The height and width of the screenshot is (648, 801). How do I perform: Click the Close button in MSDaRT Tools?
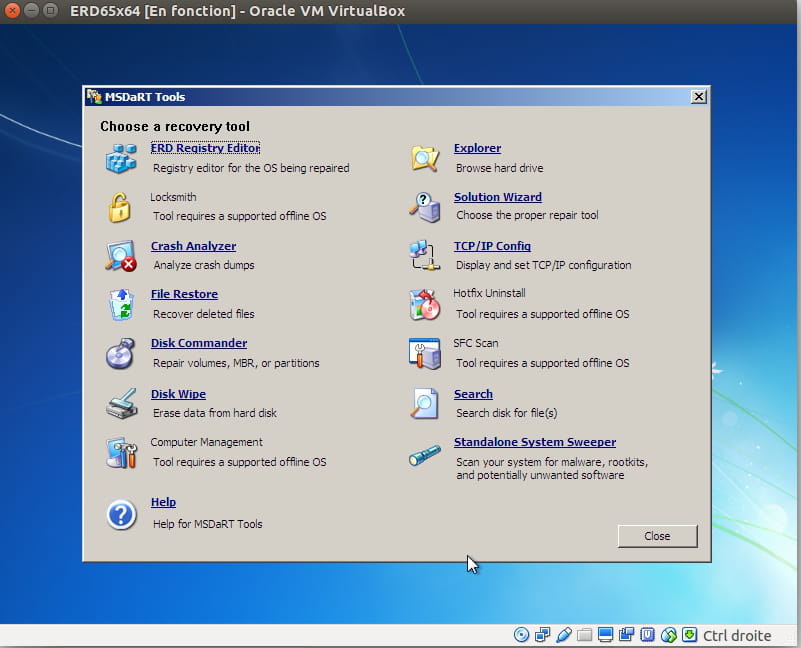(657, 536)
